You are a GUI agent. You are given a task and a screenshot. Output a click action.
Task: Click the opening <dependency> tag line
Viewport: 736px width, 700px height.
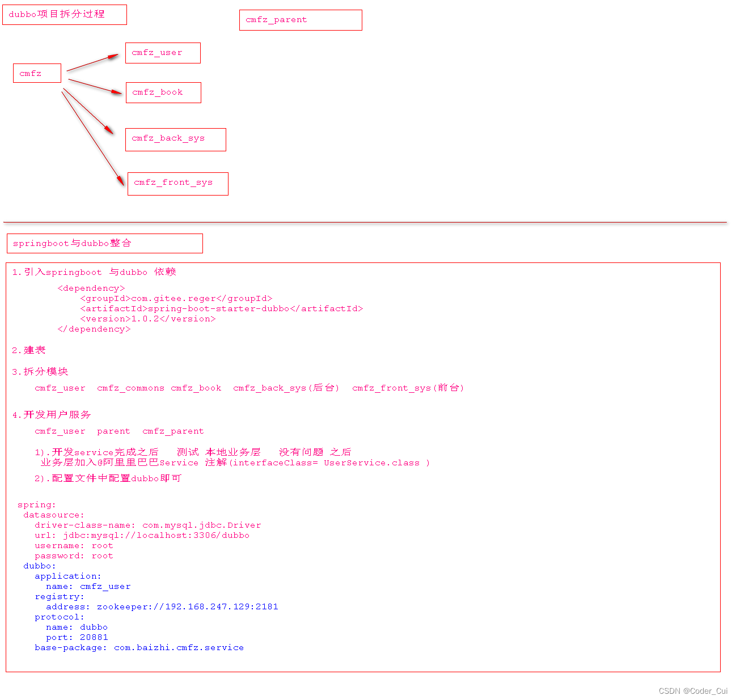[91, 288]
